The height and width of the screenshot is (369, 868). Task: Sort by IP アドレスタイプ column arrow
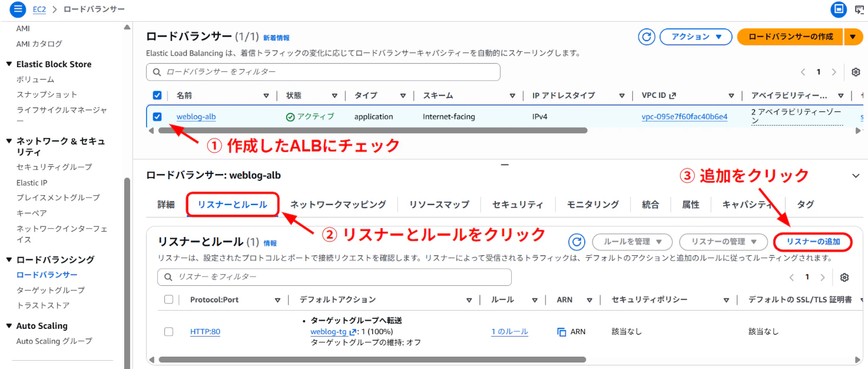point(622,96)
